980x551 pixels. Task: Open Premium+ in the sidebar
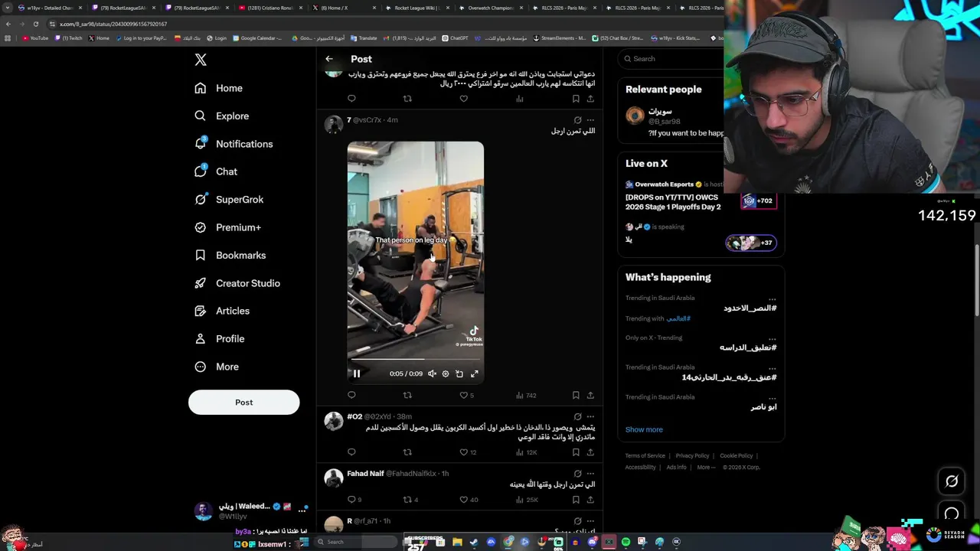227,227
